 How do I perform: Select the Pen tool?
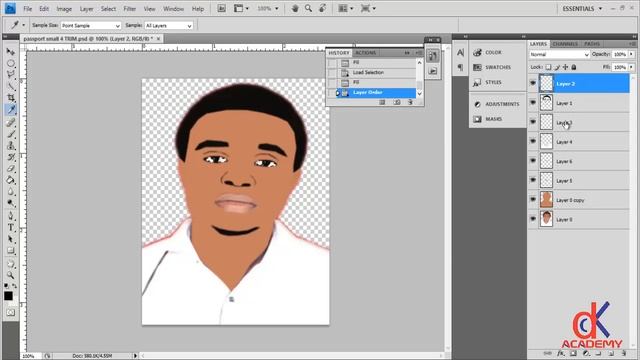pyautogui.click(x=11, y=216)
